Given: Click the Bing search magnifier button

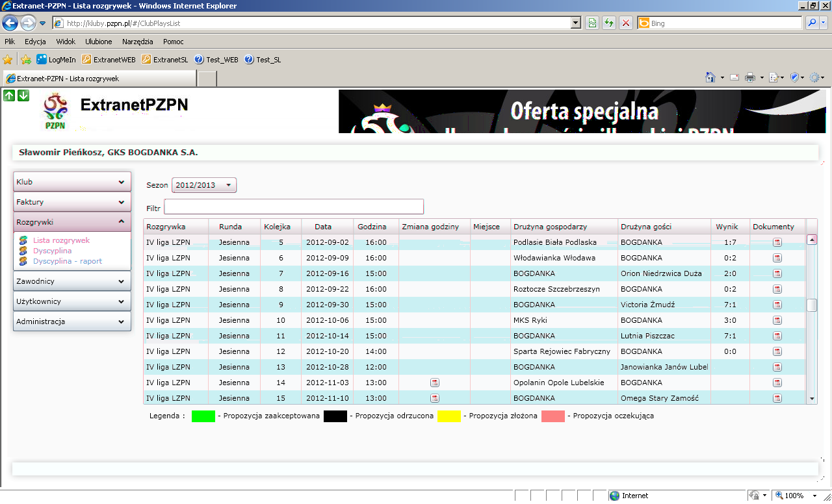Looking at the screenshot, I should point(812,23).
